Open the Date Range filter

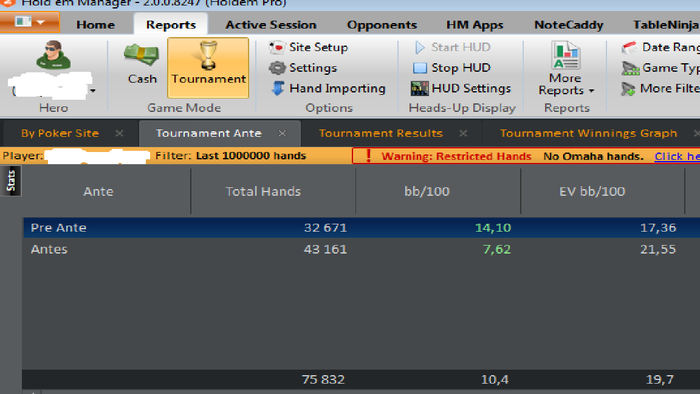(661, 47)
